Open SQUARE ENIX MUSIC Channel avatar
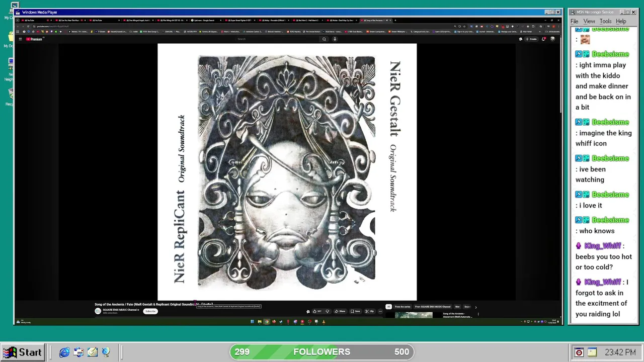The width and height of the screenshot is (644, 362). (x=98, y=311)
